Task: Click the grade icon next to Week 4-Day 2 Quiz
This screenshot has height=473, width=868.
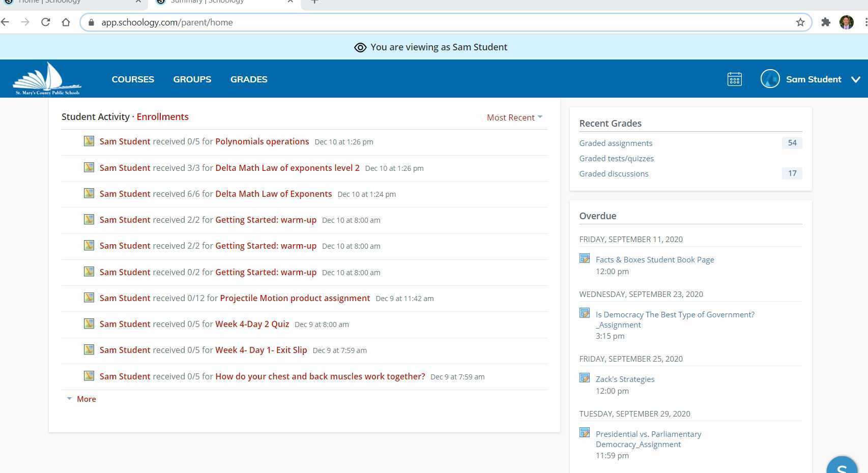Action: coord(89,324)
